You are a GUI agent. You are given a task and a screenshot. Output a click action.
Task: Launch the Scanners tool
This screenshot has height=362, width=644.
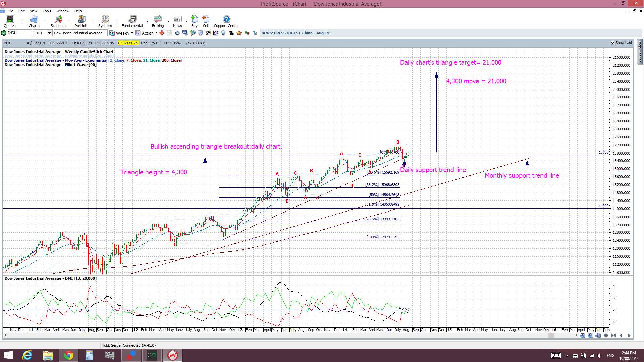[x=58, y=21]
